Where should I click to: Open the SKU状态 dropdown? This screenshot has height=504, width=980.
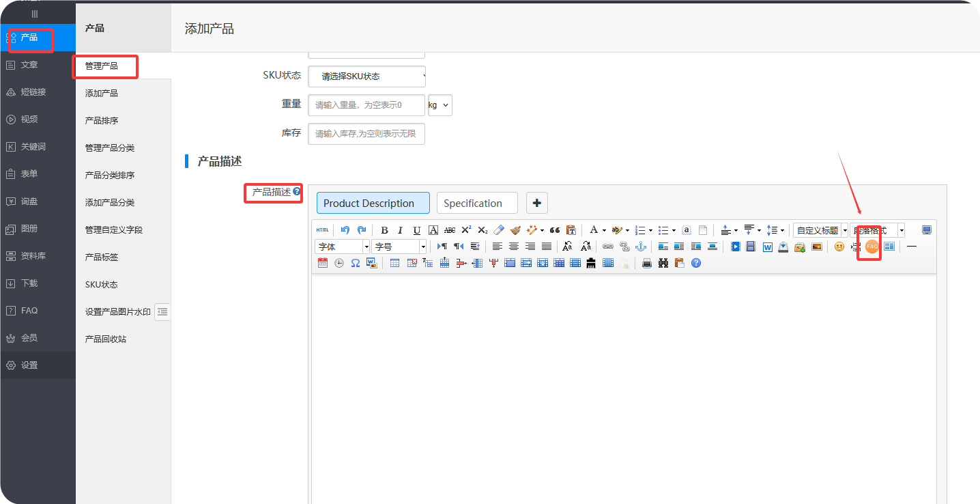tap(367, 76)
